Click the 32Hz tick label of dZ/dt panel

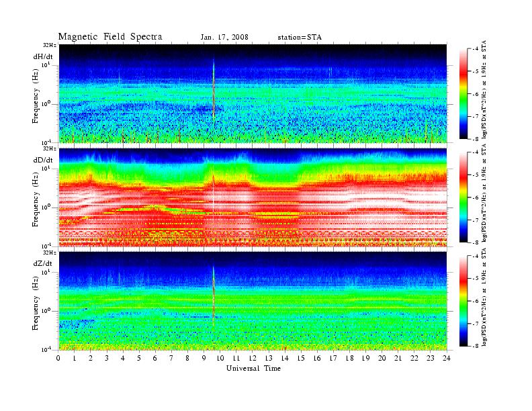pos(49,253)
